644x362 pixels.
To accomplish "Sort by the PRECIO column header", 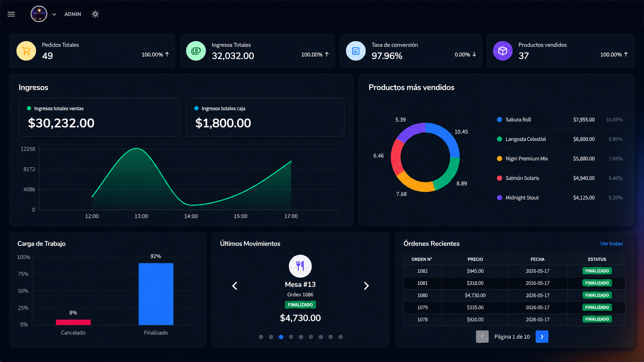I will pyautogui.click(x=475, y=259).
